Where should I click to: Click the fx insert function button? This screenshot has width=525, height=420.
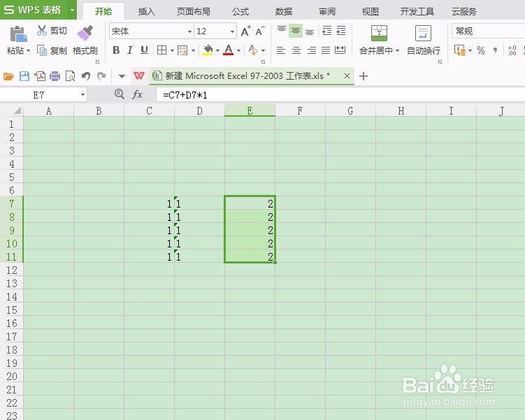(x=137, y=95)
